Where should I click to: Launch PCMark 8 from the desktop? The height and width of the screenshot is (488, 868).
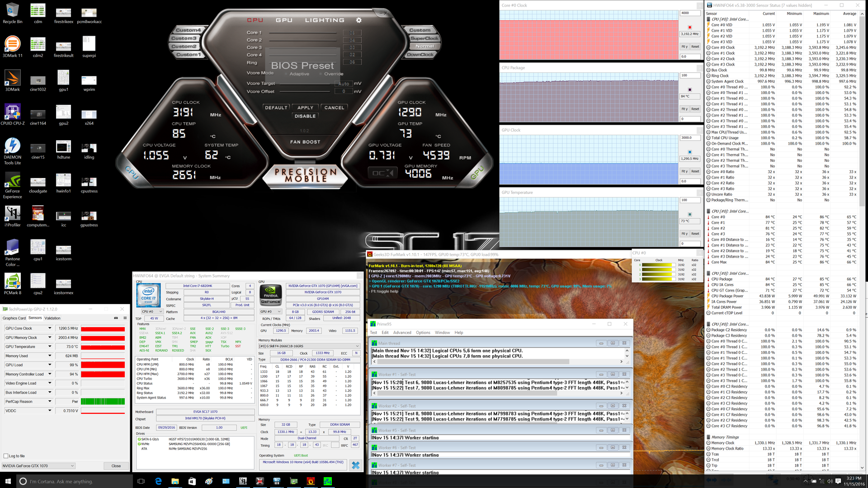pyautogui.click(x=13, y=284)
